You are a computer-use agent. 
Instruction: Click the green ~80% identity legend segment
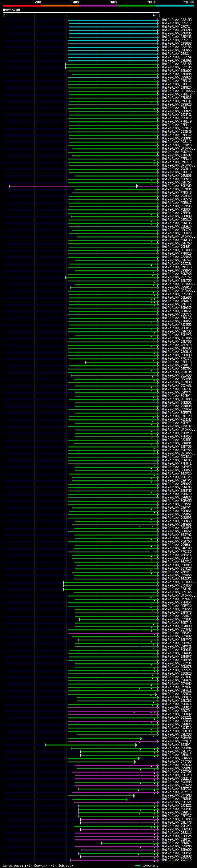point(137,6)
